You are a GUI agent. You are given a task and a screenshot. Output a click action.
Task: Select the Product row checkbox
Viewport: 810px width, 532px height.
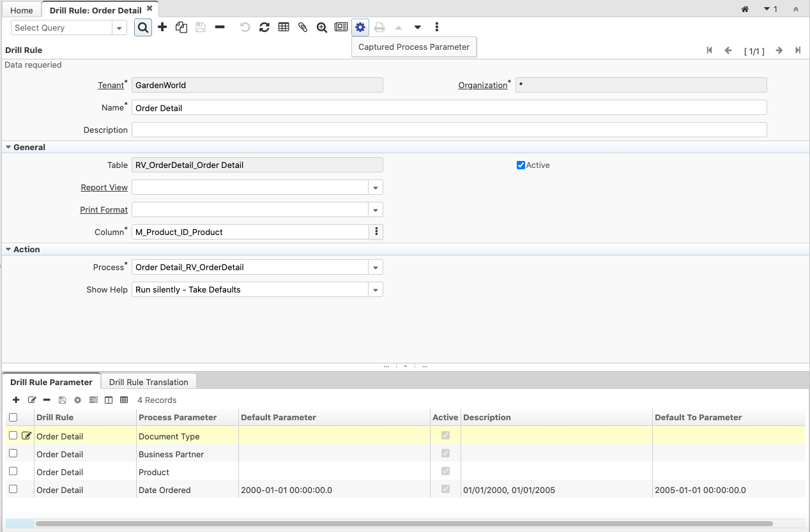(x=13, y=471)
